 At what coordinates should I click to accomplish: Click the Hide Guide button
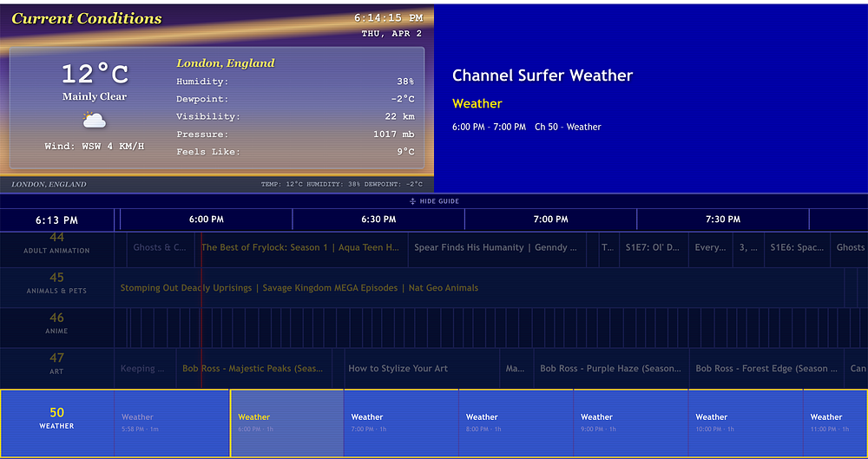click(434, 201)
